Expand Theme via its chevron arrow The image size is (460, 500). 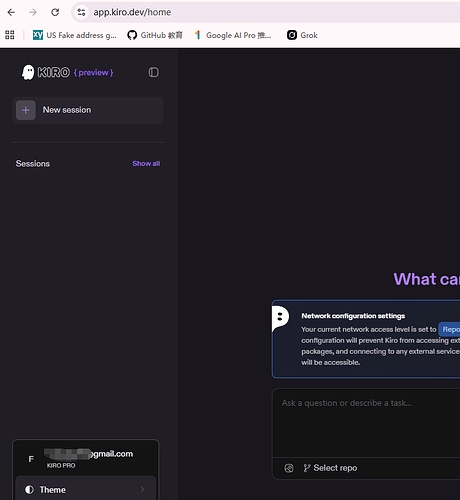coord(142,490)
